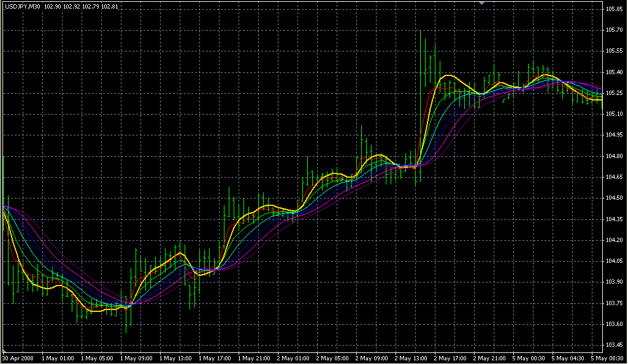Click the 105.85 price scale label
Image resolution: width=628 pixels, height=364 pixels.
pos(614,10)
